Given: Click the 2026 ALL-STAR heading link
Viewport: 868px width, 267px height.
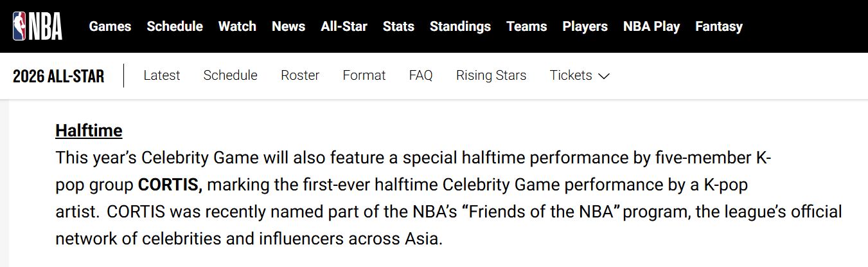Looking at the screenshot, I should [x=58, y=76].
